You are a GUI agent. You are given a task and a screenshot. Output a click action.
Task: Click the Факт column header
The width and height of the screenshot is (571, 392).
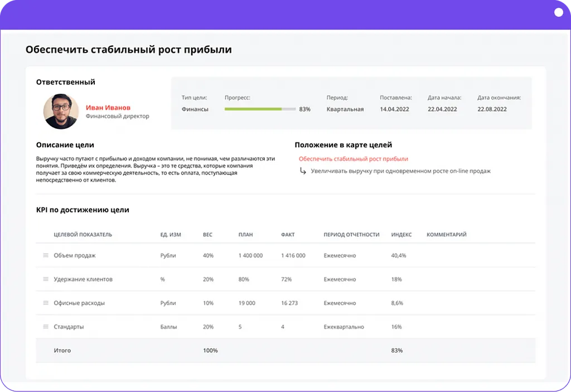(x=288, y=235)
